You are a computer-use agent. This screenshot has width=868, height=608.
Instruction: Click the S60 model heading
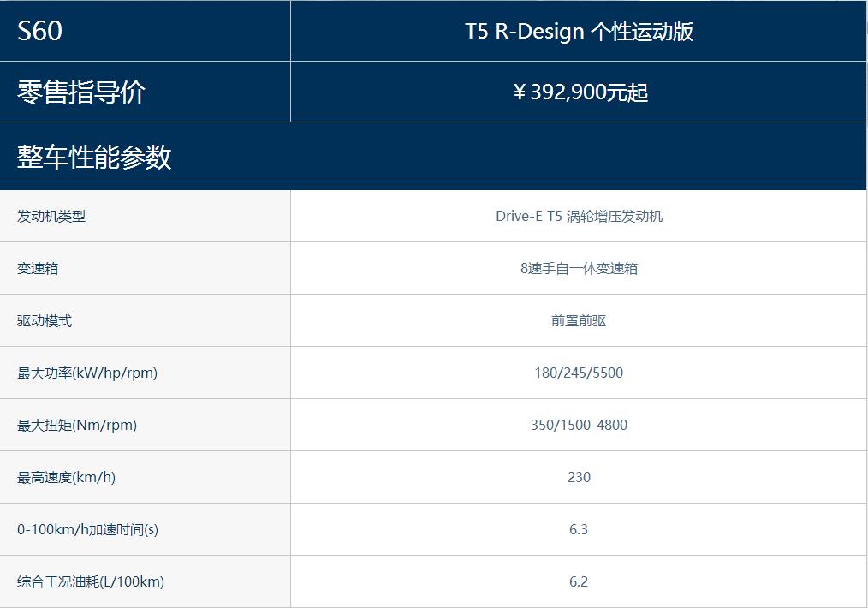coord(39,31)
